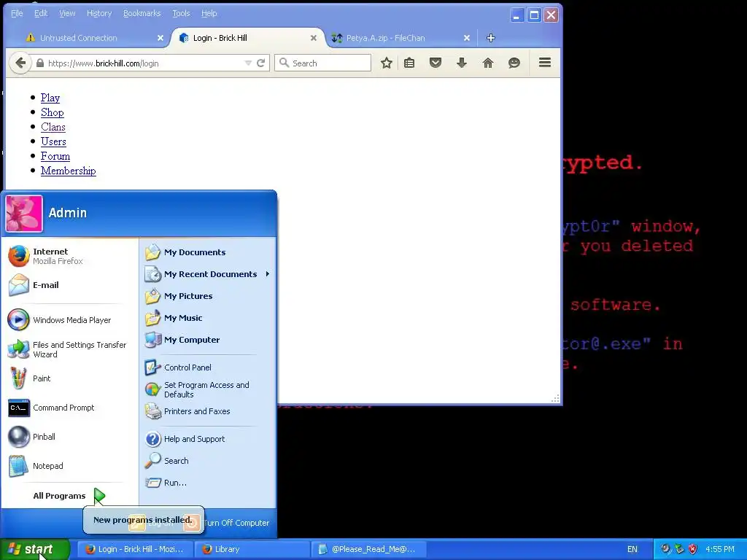747x560 pixels.
Task: Open @Please_Read_Me@ taskbar window
Action: point(368,549)
